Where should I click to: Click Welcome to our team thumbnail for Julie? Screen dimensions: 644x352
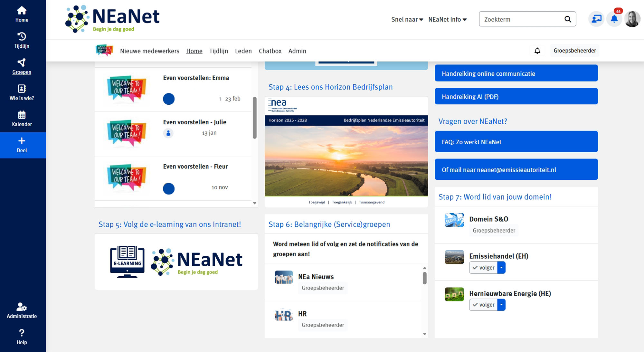(127, 134)
